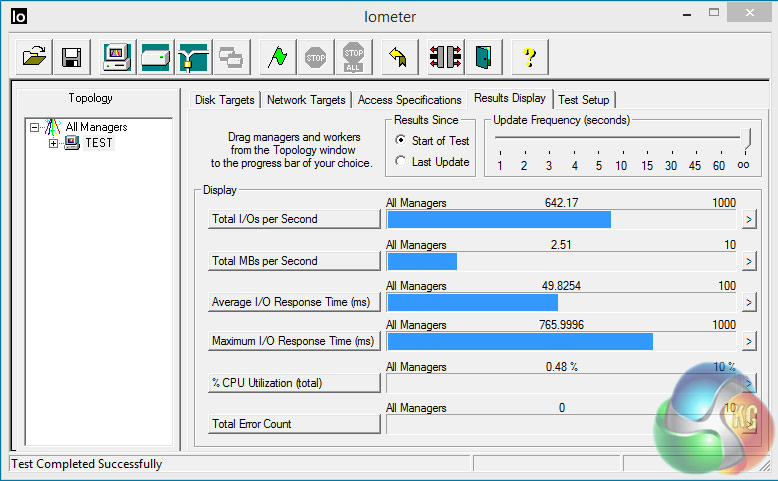This screenshot has height=481, width=778.
Task: Start a new manager (computer icon)
Action: pyautogui.click(x=117, y=57)
